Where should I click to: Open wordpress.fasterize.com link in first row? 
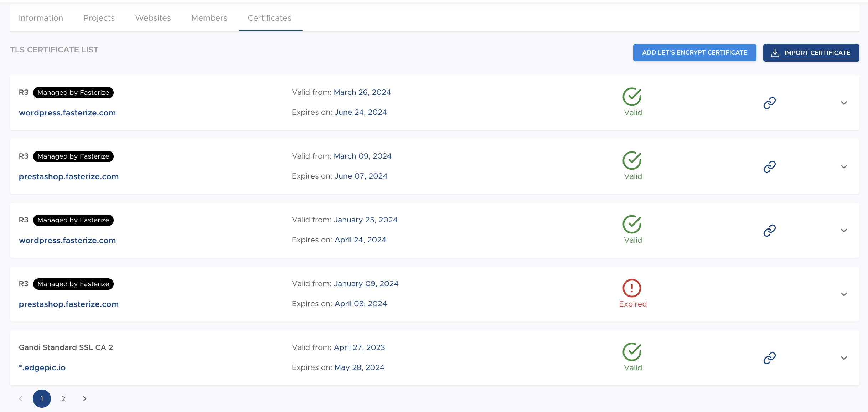click(x=67, y=113)
